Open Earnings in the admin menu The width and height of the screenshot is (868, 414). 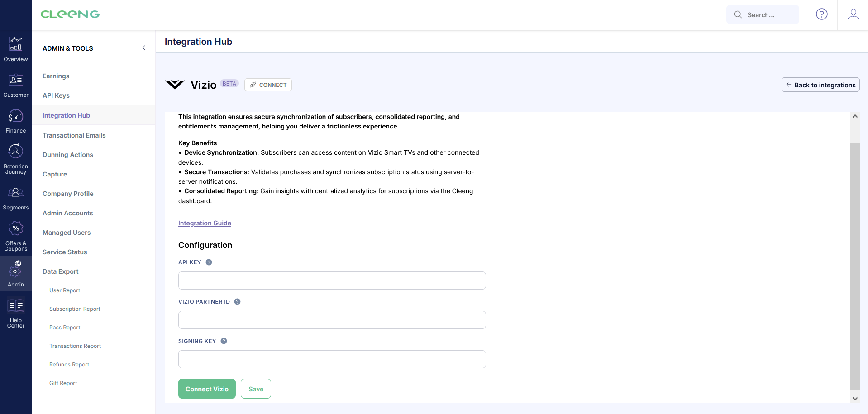tap(56, 76)
